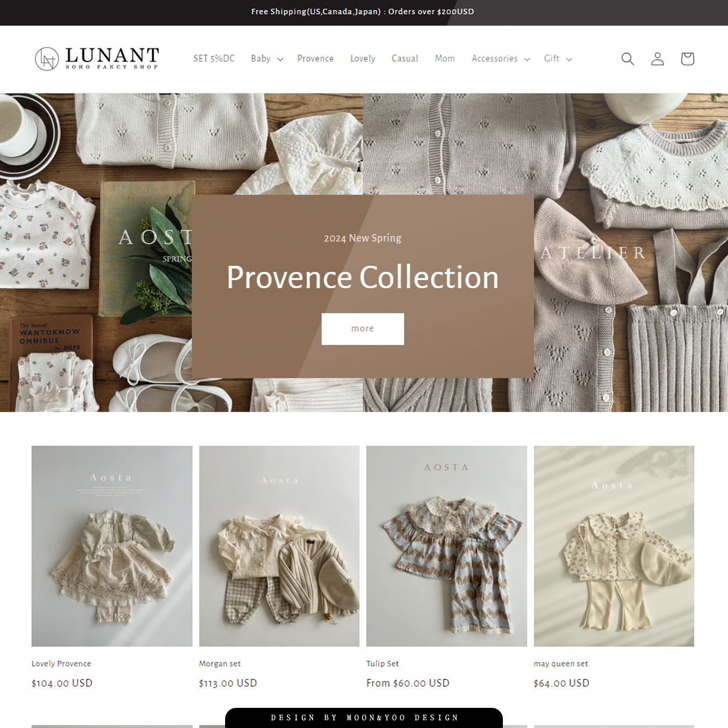
Task: Open the Casual category link
Action: [x=405, y=59]
